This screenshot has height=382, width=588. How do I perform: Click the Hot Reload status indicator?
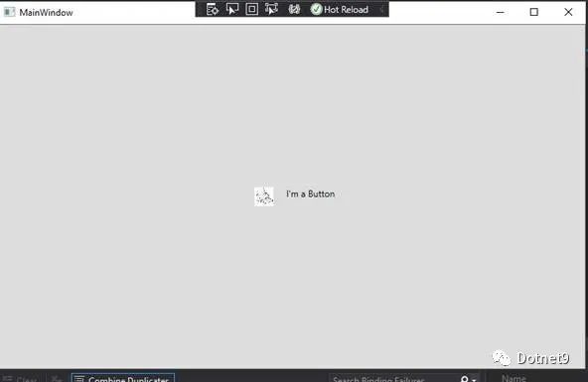(340, 9)
